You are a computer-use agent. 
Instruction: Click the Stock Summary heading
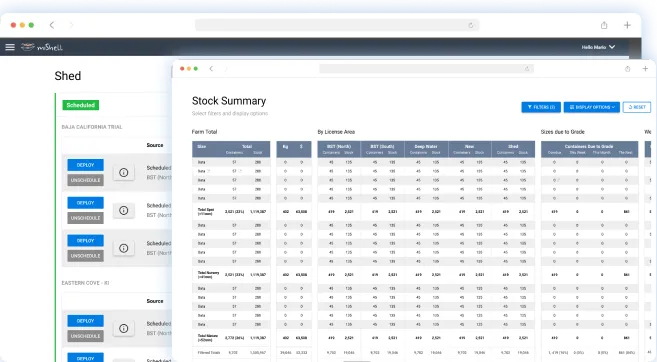(x=229, y=101)
